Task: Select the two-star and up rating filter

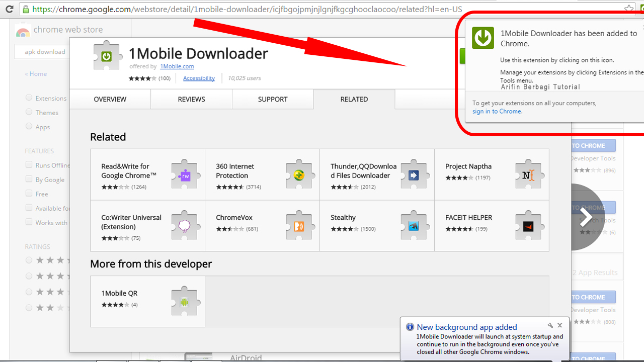Action: 29,307
